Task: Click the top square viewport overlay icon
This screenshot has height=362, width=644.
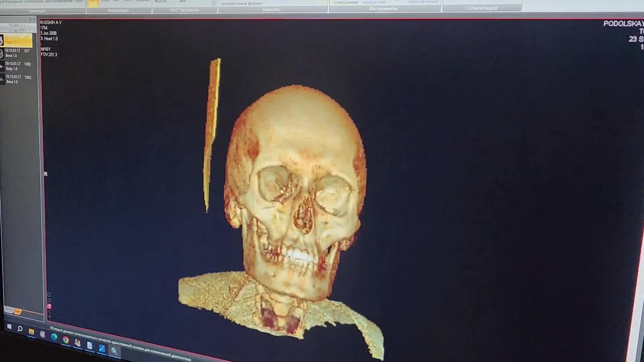Action: click(49, 294)
